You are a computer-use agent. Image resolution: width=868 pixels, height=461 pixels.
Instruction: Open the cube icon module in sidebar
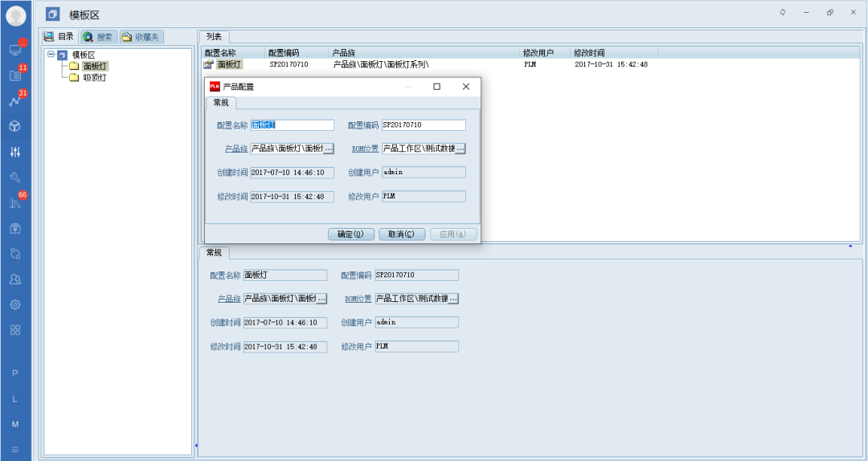click(x=15, y=126)
